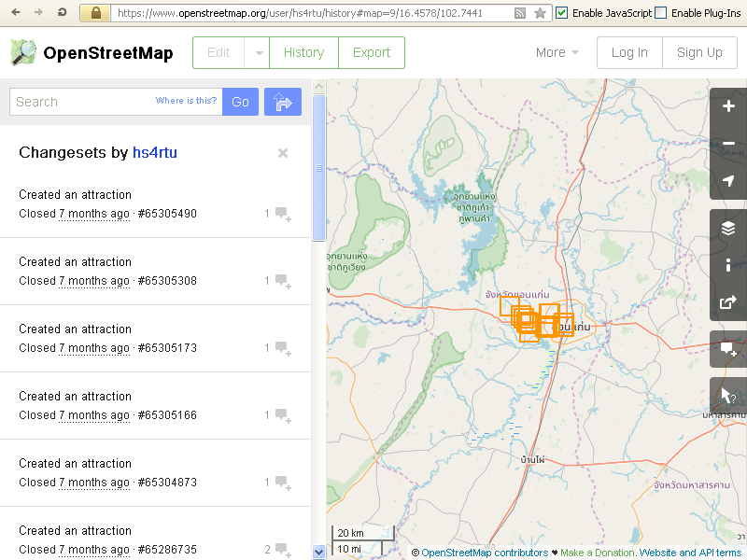Open comments icon for changeset #65305308
Screen dimensions: 747x560
click(x=283, y=281)
